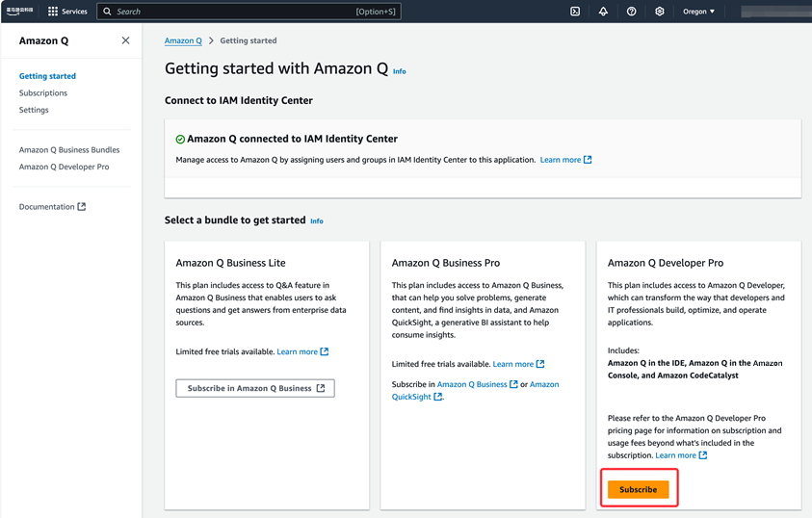The image size is (812, 518).
Task: Click the Amazon Q sidebar heading
Action: (43, 40)
